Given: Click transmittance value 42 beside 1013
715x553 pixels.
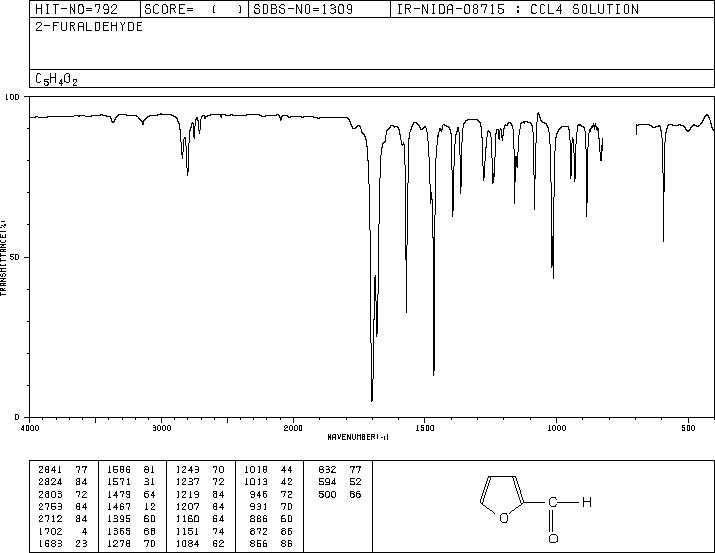Looking at the screenshot, I should [286, 482].
